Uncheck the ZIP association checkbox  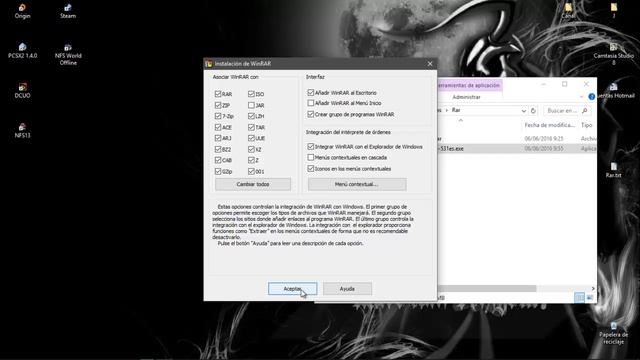point(218,105)
